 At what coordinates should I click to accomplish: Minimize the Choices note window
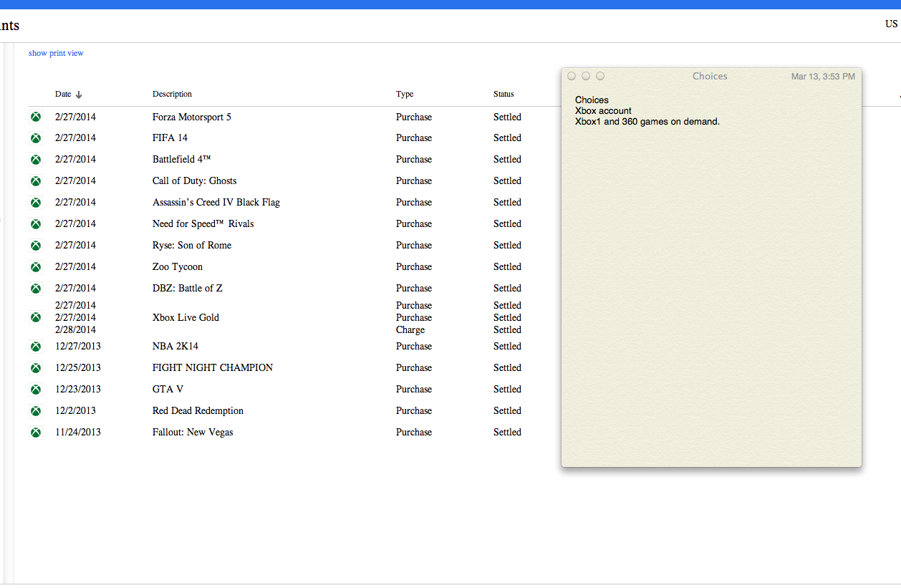tap(586, 76)
